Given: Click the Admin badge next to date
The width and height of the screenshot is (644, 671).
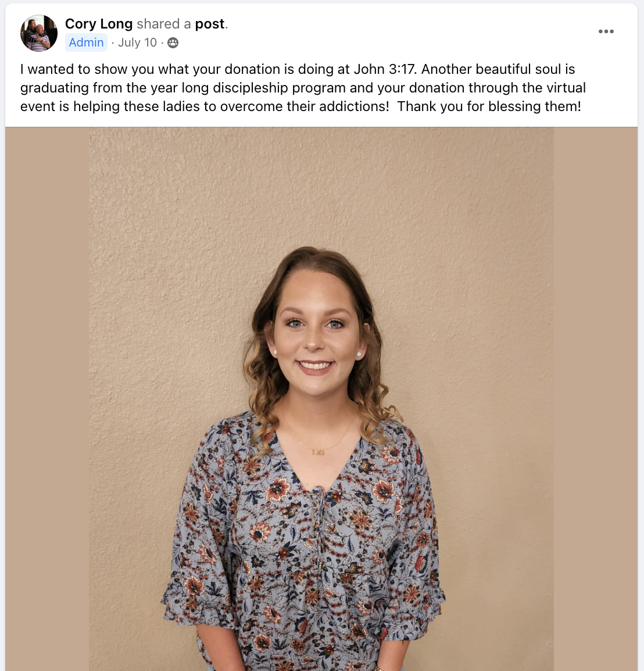Looking at the screenshot, I should [x=86, y=42].
